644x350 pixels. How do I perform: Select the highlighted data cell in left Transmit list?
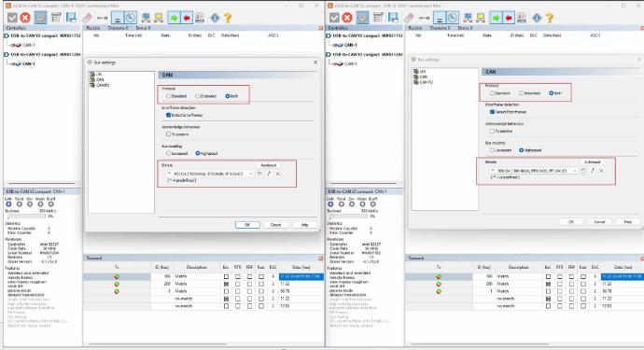pyautogui.click(x=301, y=277)
